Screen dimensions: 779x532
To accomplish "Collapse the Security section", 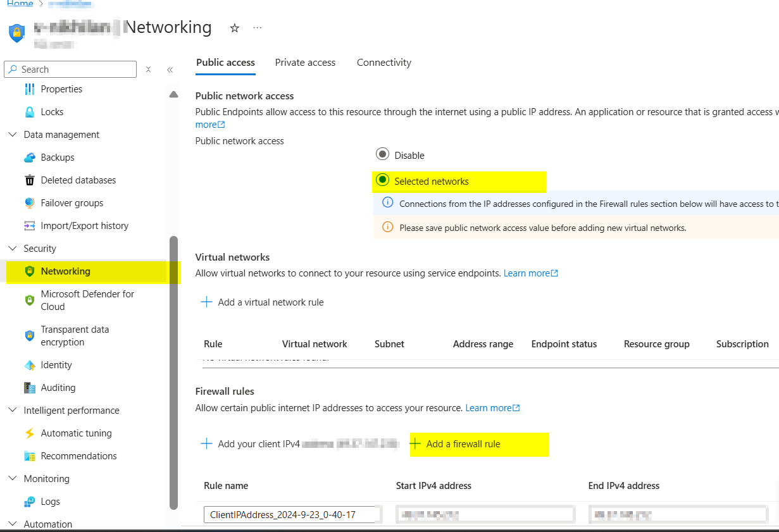I will click(13, 248).
